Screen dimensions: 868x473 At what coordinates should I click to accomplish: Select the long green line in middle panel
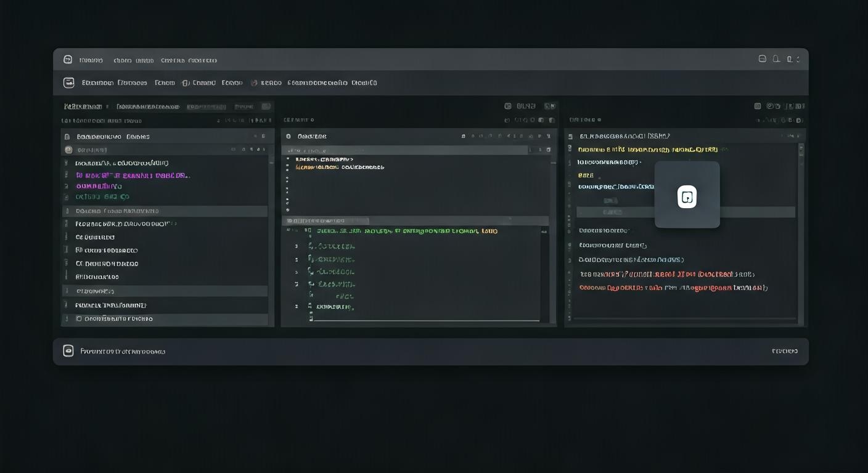[407, 231]
